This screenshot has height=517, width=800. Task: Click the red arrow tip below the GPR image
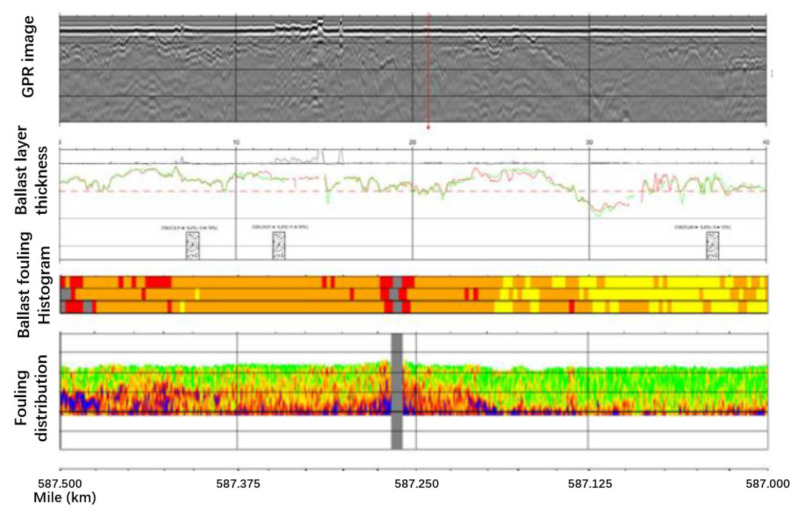coord(428,127)
